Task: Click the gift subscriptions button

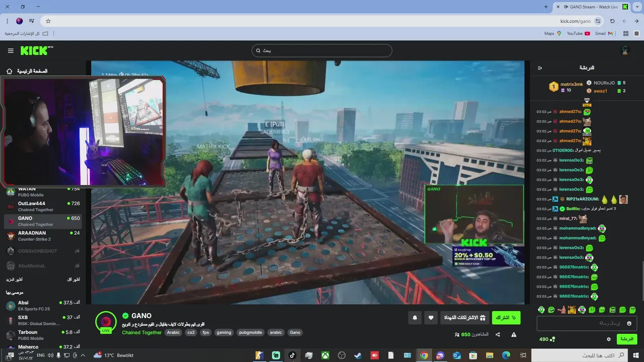Action: tap(464, 318)
